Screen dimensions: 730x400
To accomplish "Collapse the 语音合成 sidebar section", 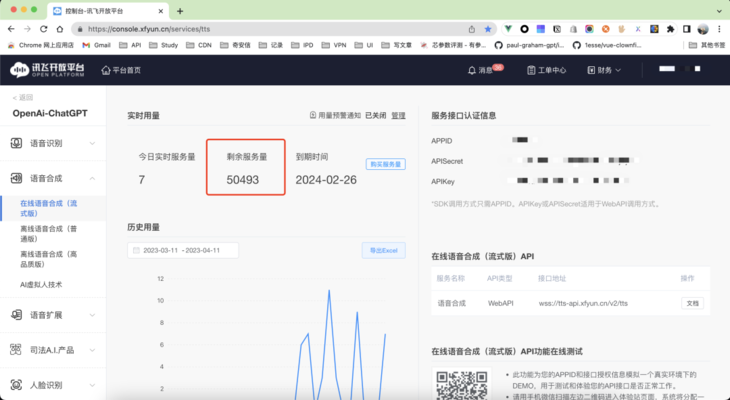I will [53, 178].
